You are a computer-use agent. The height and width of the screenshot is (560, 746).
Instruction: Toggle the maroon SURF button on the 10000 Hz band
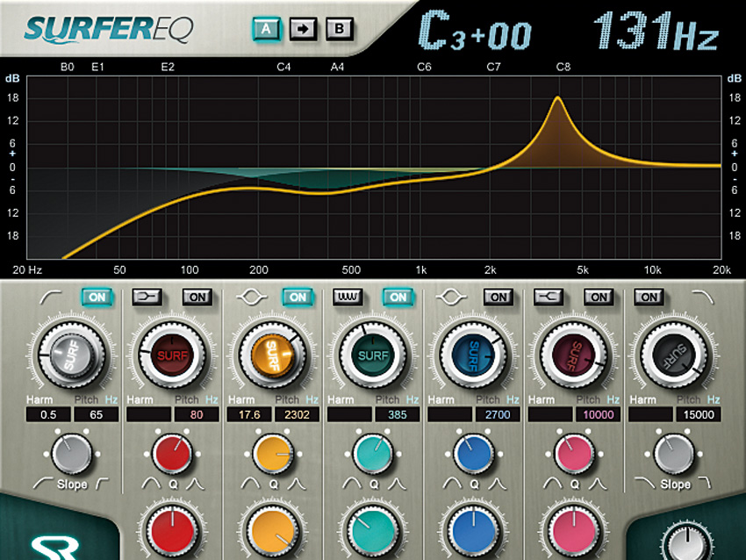(574, 355)
